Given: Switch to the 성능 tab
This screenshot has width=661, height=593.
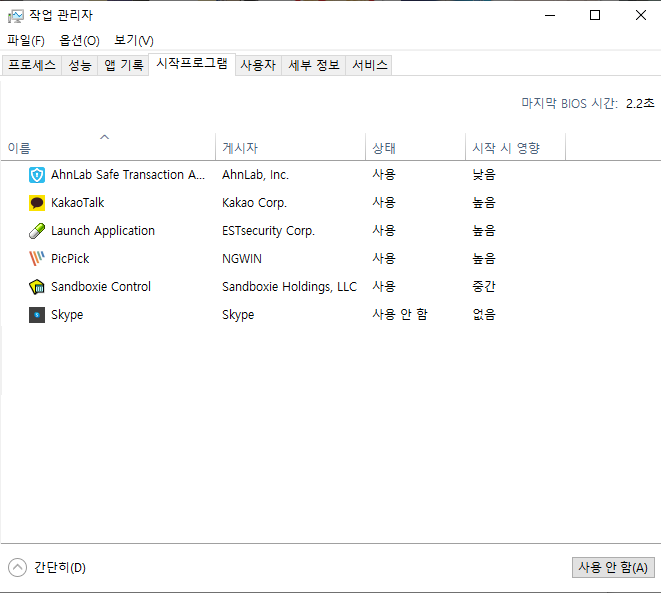Looking at the screenshot, I should [x=80, y=65].
